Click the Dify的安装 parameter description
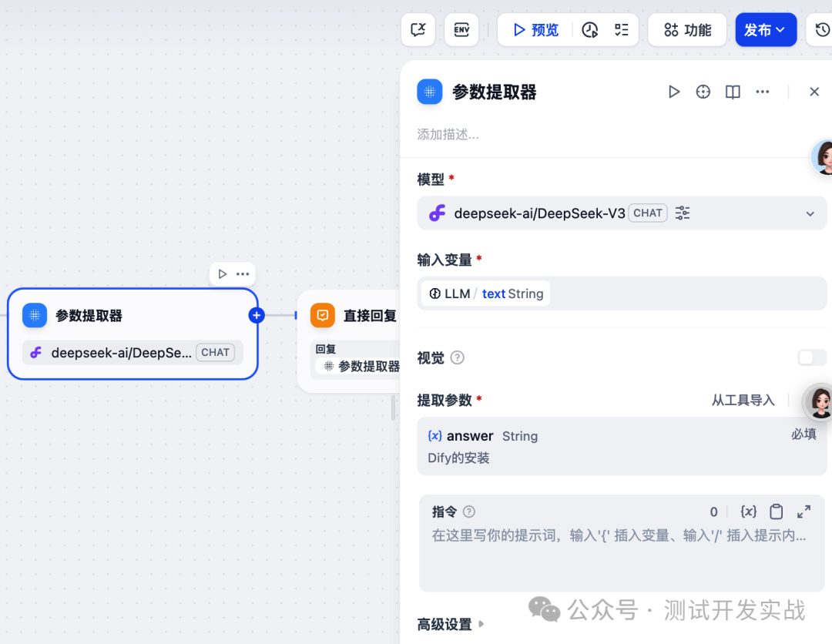The height and width of the screenshot is (644, 832). [458, 458]
